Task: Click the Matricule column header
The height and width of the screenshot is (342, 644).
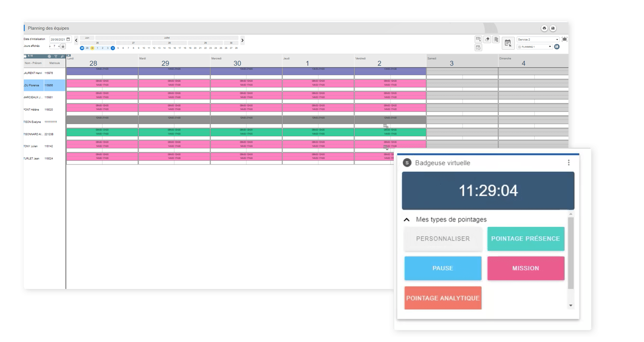Action: click(55, 63)
